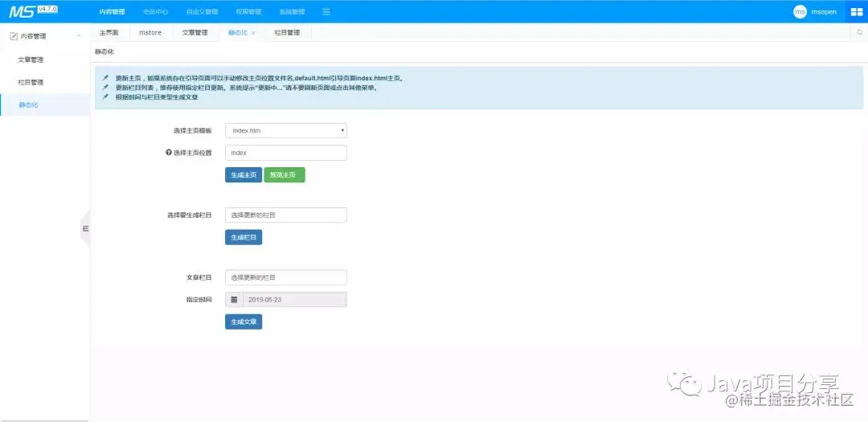Click the 指定时间 label
This screenshot has width=868, height=422.
tap(199, 300)
